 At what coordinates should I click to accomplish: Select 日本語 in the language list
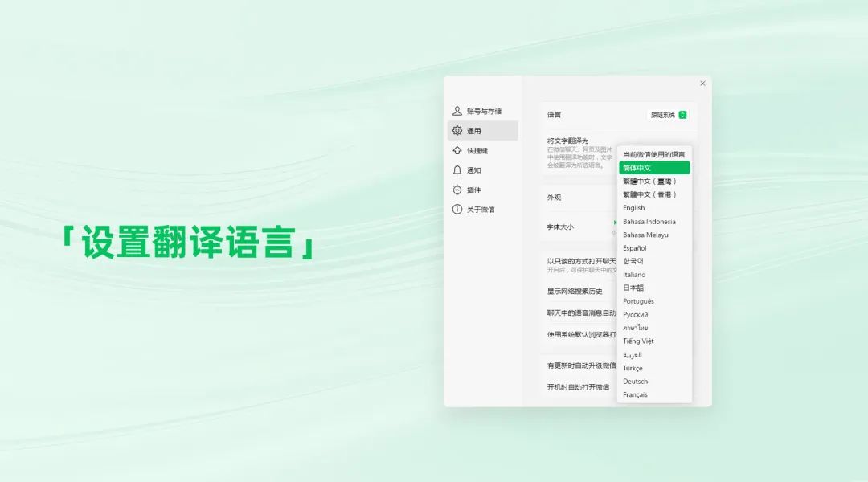pos(653,288)
